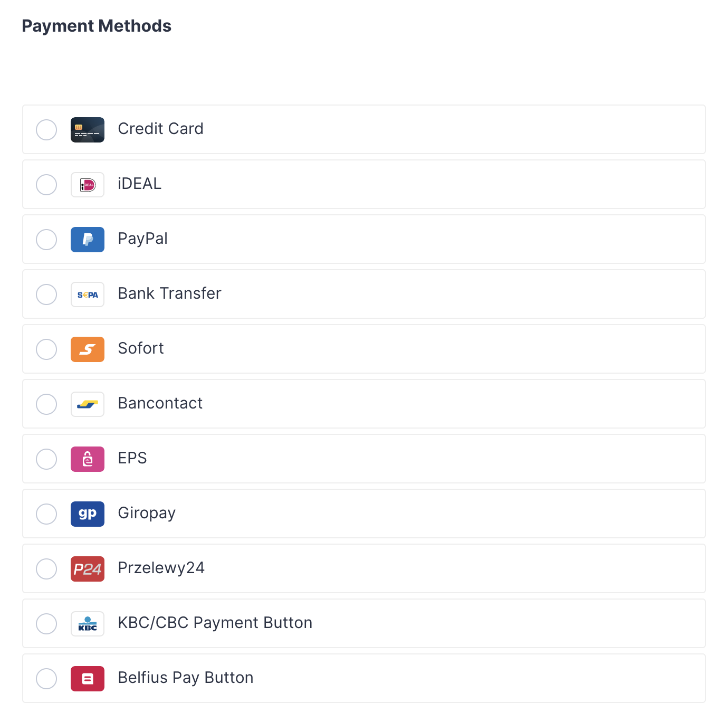Click the KBC logo icon

pos(88,624)
